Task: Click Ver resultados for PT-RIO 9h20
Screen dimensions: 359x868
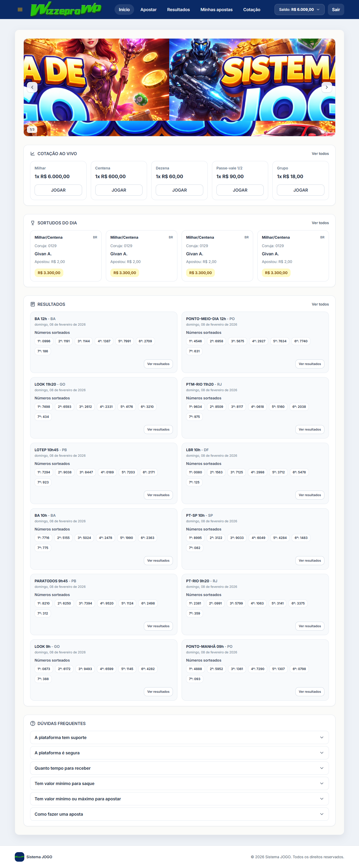Action: click(310, 626)
